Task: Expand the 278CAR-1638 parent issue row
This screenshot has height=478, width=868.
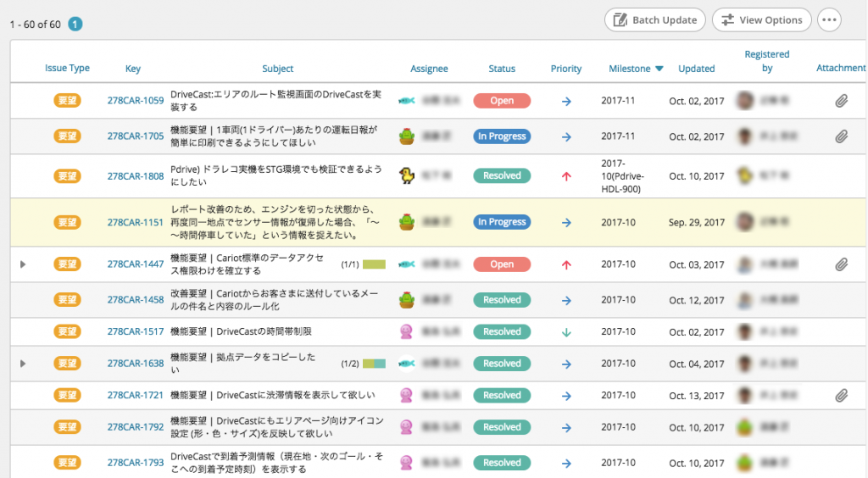Action: [23, 364]
